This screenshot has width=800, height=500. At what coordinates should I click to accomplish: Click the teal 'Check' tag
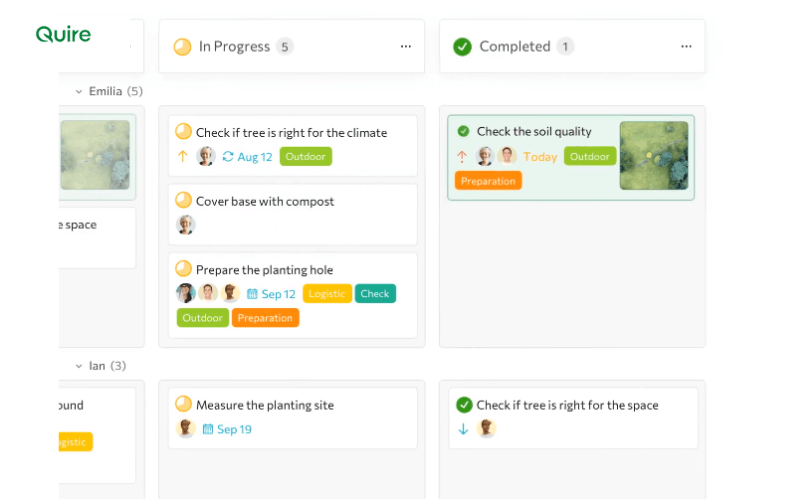tap(375, 294)
